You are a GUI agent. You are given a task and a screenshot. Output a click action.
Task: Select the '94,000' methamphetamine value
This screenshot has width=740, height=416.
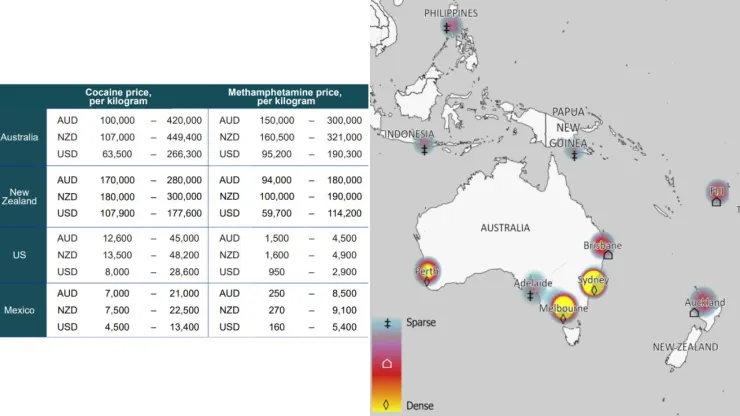pos(277,180)
